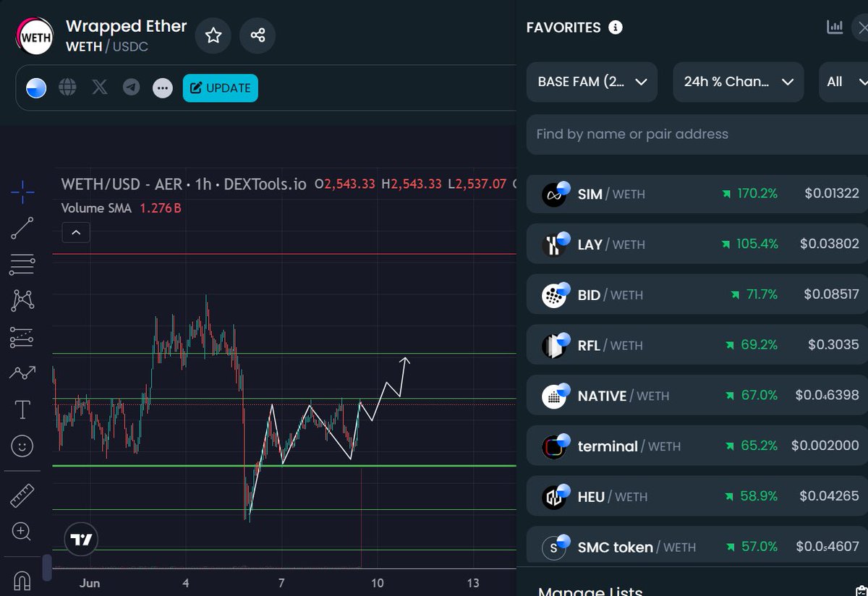
Task: Select the forecasting position tool
Action: tap(22, 337)
